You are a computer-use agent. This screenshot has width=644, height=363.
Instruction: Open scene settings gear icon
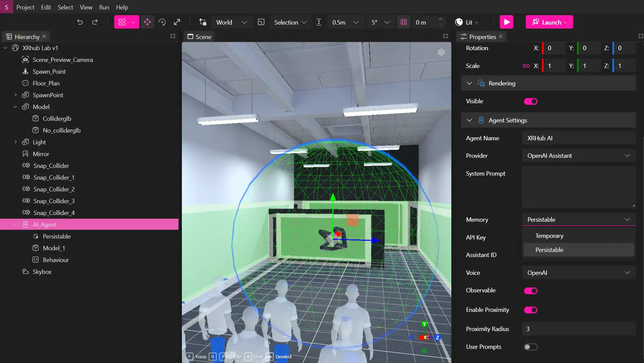point(441,52)
